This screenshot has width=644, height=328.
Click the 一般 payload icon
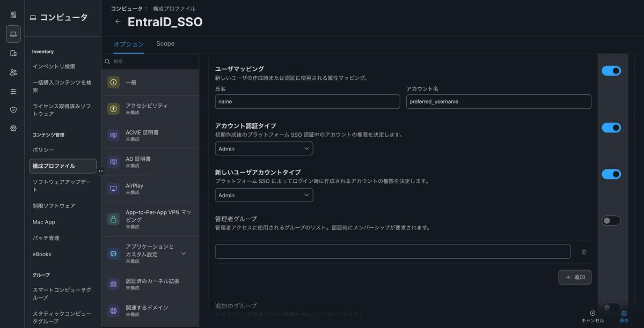[113, 82]
